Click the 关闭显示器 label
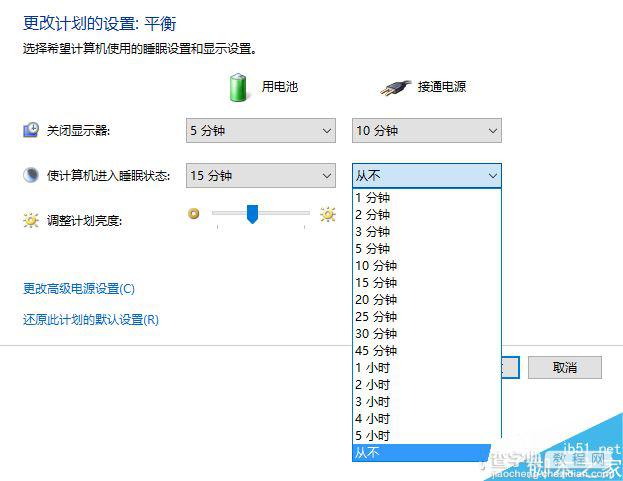Image resolution: width=623 pixels, height=481 pixels. (78, 130)
